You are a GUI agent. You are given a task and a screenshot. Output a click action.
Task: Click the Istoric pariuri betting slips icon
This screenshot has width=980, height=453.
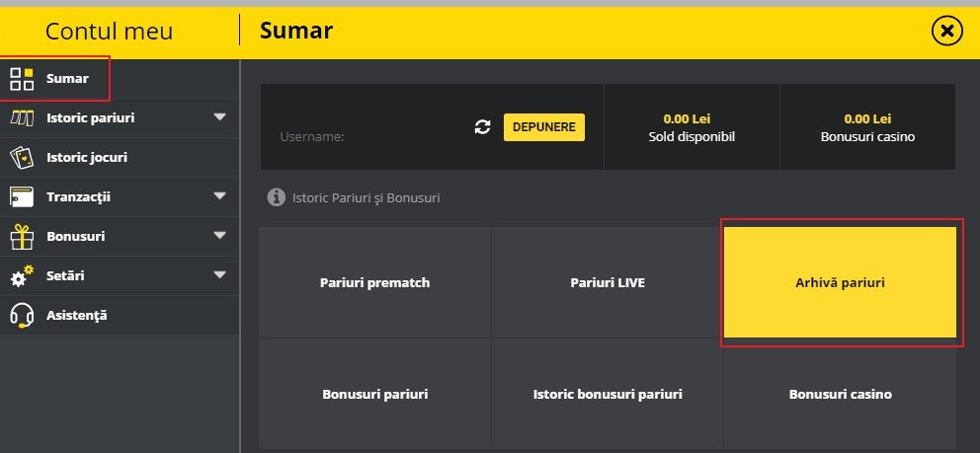pos(22,118)
